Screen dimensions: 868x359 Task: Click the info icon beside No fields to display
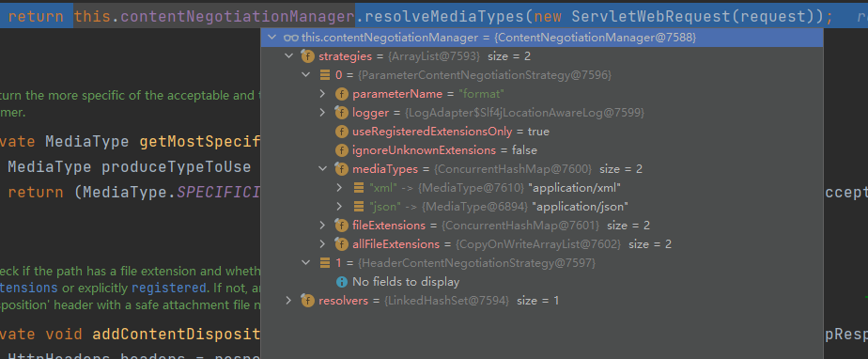point(342,282)
